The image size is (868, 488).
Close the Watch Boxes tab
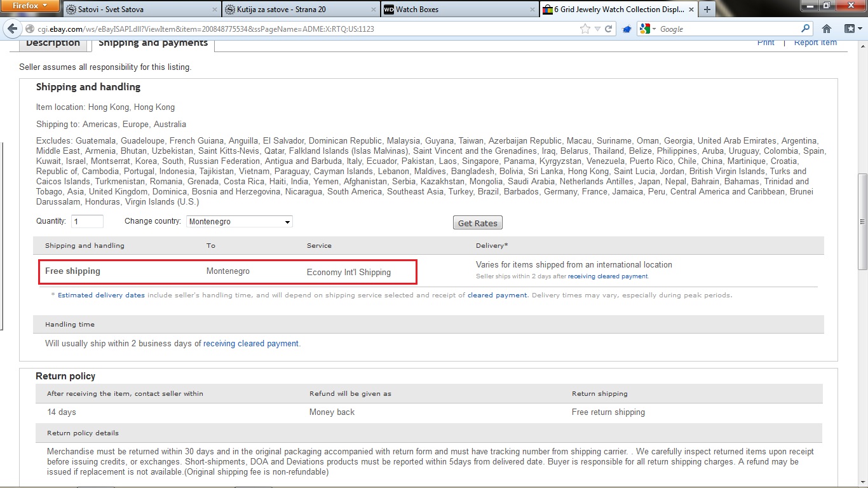click(x=532, y=10)
